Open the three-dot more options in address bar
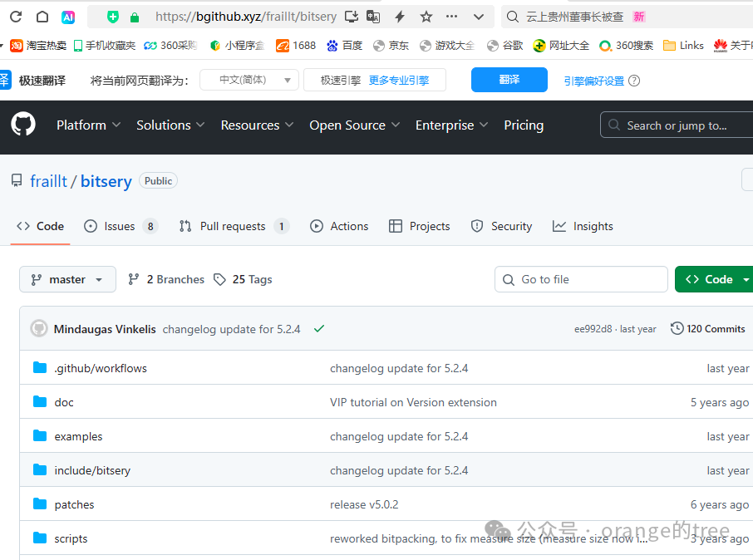This screenshot has width=753, height=560. [x=451, y=17]
